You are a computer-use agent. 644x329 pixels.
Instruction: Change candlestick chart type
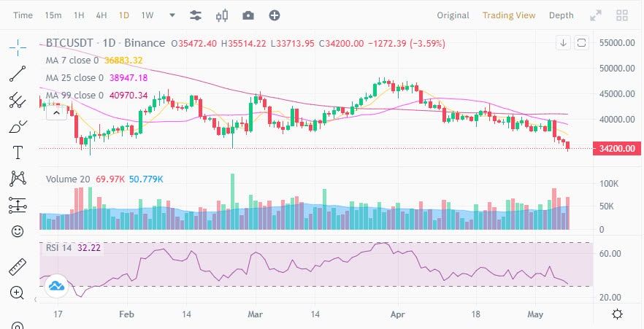(222, 15)
